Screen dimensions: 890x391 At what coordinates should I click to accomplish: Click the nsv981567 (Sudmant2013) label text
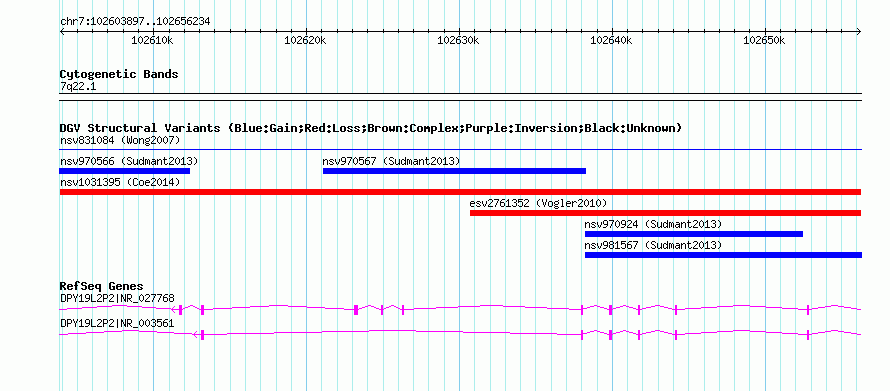(653, 245)
